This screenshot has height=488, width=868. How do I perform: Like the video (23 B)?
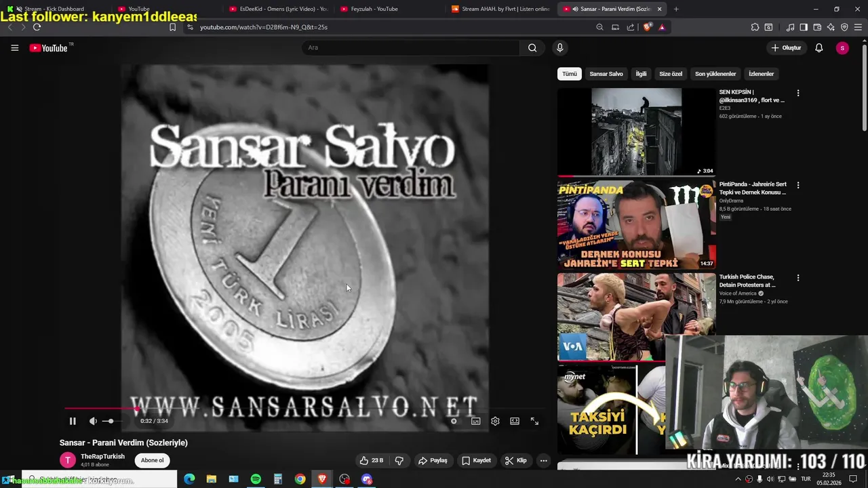click(x=372, y=460)
